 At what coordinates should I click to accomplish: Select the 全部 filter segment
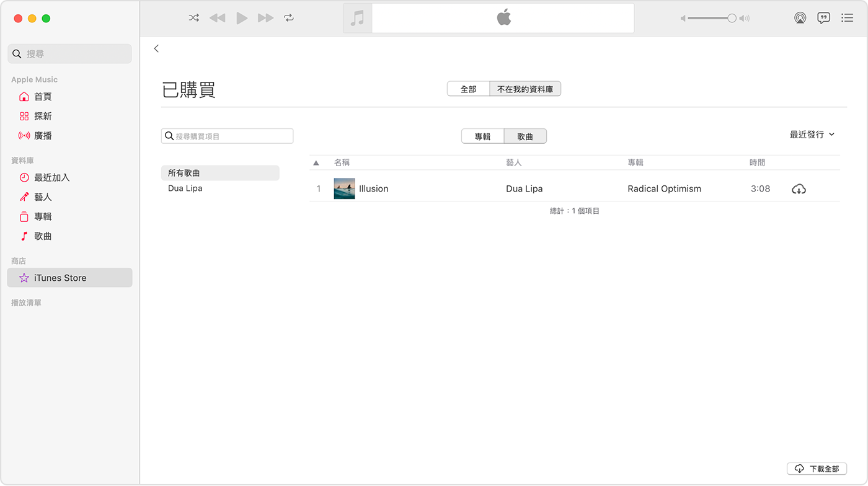click(468, 89)
